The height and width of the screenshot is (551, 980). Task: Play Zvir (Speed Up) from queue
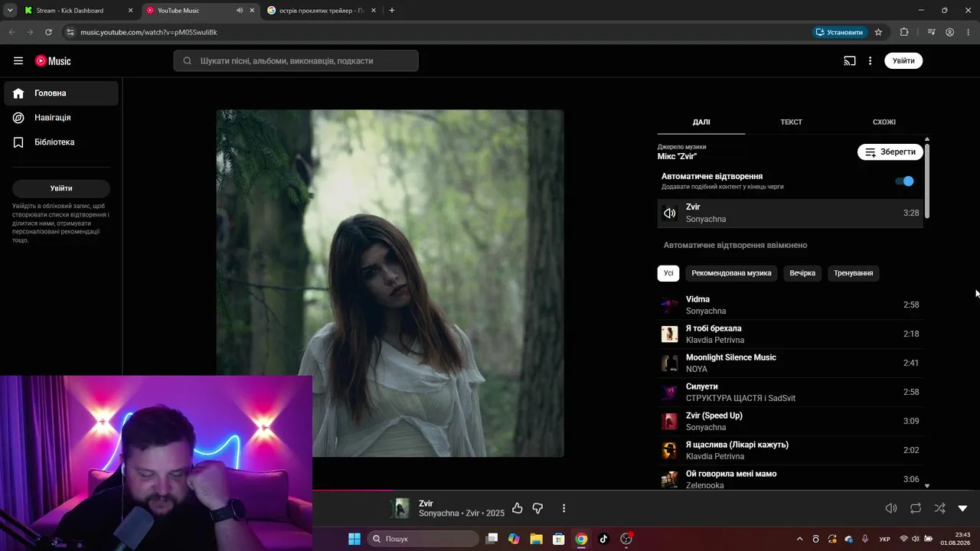pos(790,422)
